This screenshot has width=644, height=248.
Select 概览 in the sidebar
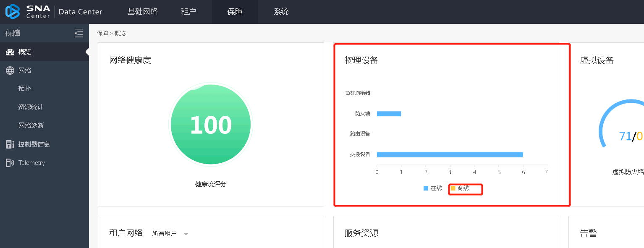coord(45,52)
